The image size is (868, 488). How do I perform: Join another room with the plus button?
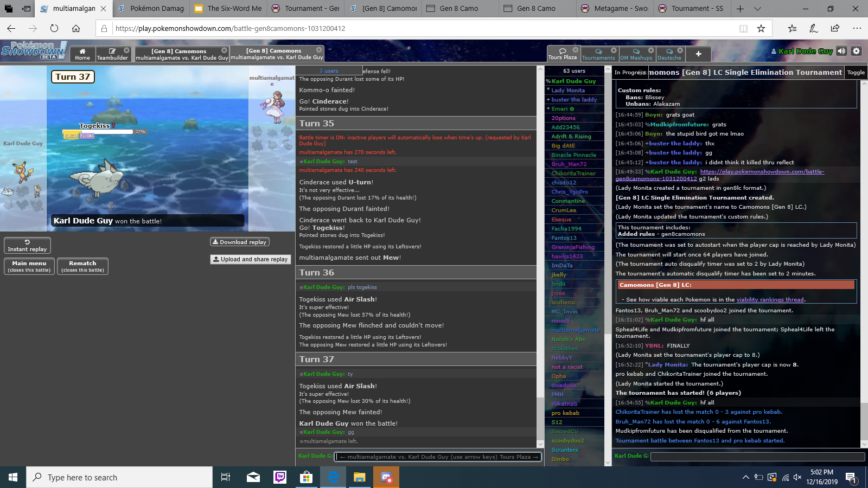(698, 54)
